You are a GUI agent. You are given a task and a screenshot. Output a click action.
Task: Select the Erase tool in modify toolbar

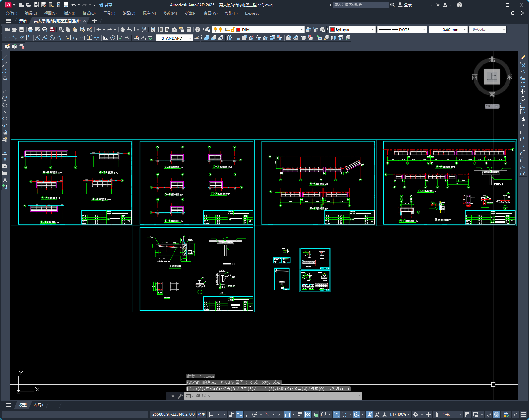click(x=523, y=57)
